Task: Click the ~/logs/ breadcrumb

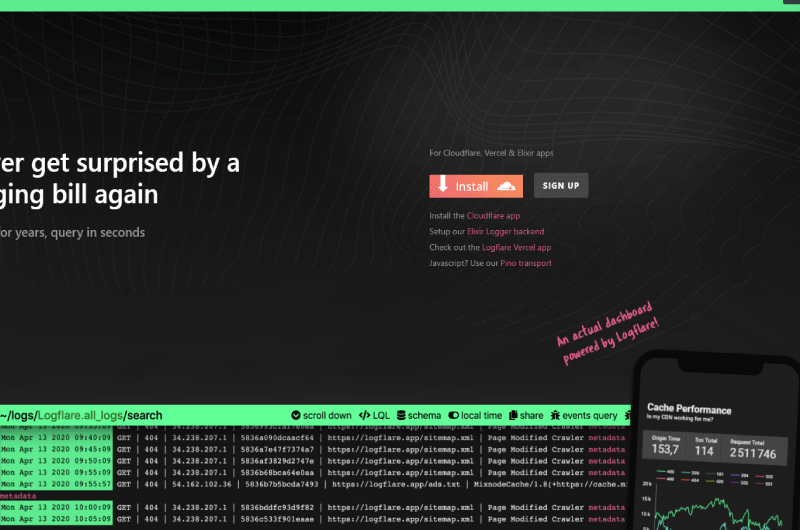Action: [x=19, y=415]
